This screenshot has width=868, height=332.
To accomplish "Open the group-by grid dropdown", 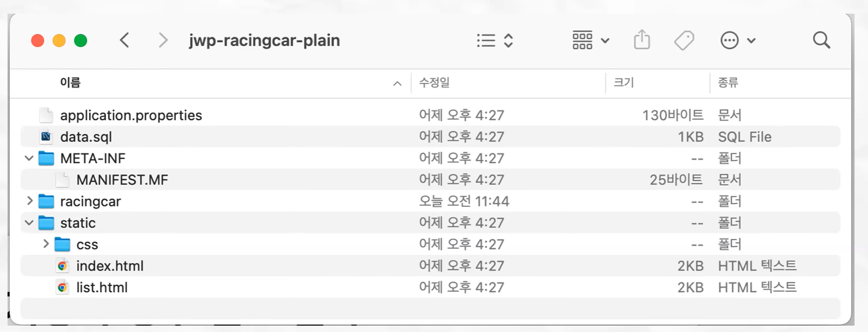I will point(590,40).
